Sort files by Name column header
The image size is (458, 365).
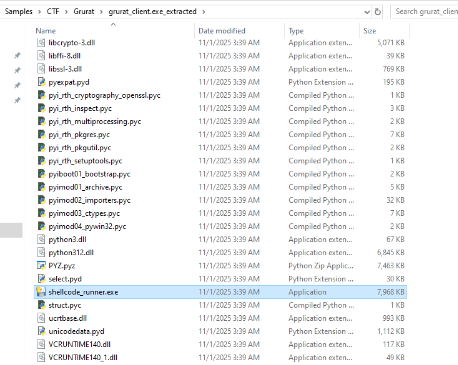46,31
